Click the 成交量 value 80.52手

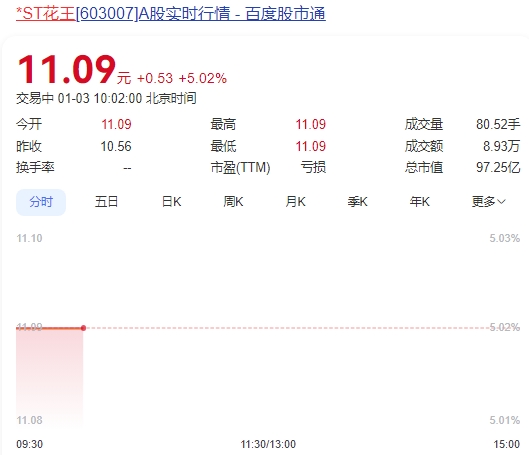(x=498, y=124)
